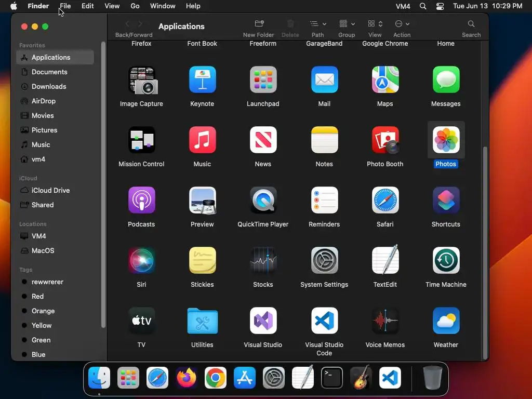Open Firefox from the Dock
Image resolution: width=532 pixels, height=399 pixels.
187,378
